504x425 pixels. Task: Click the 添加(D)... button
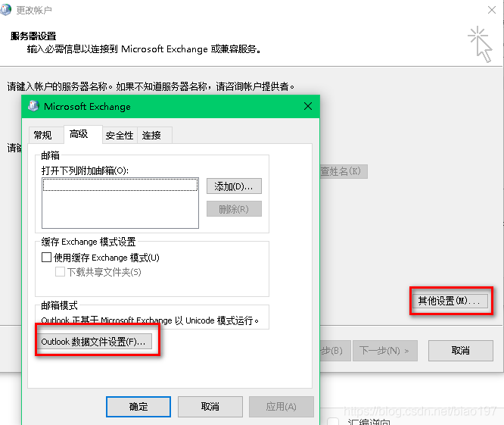tap(234, 186)
